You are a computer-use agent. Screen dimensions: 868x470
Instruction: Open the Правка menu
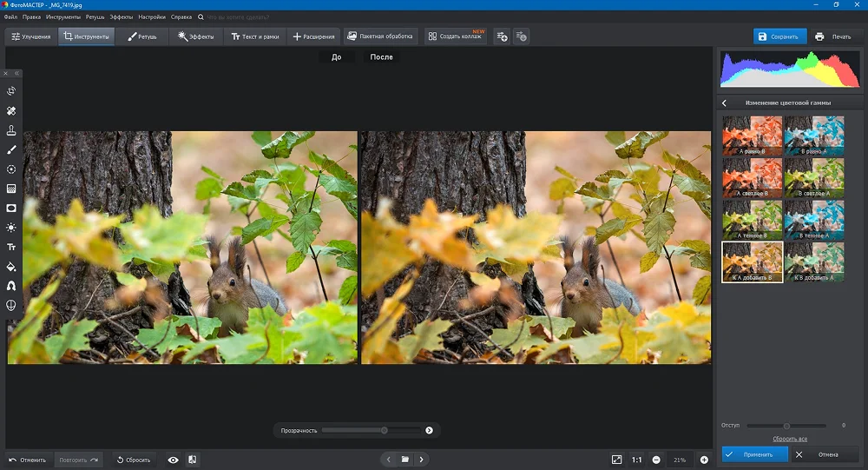click(31, 17)
